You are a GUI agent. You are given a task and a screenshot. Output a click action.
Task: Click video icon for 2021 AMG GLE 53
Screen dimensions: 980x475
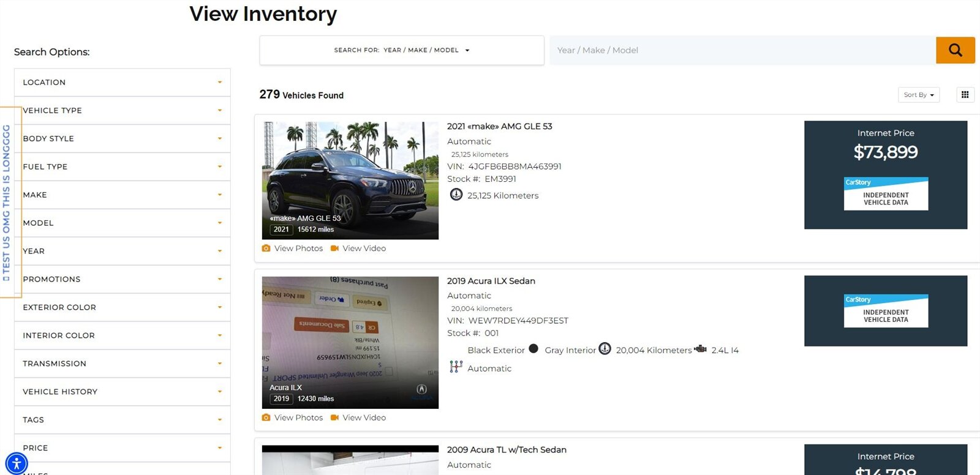(334, 249)
